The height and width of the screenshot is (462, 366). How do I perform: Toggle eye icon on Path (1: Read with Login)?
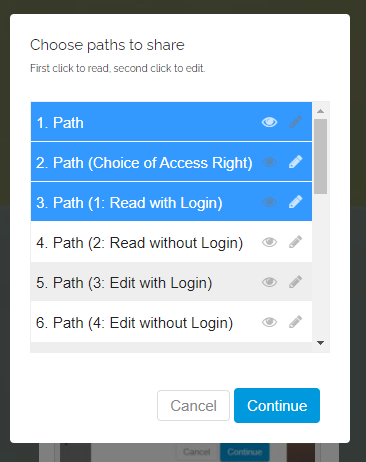point(269,202)
